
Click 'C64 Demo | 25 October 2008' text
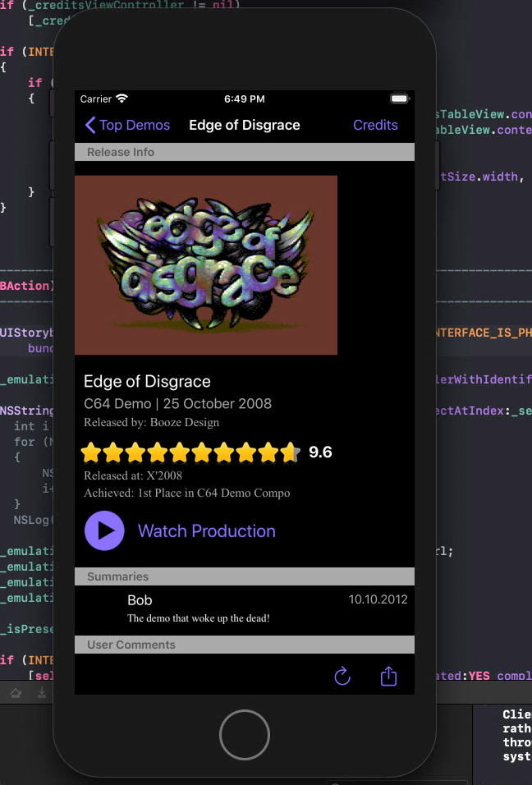pos(177,403)
